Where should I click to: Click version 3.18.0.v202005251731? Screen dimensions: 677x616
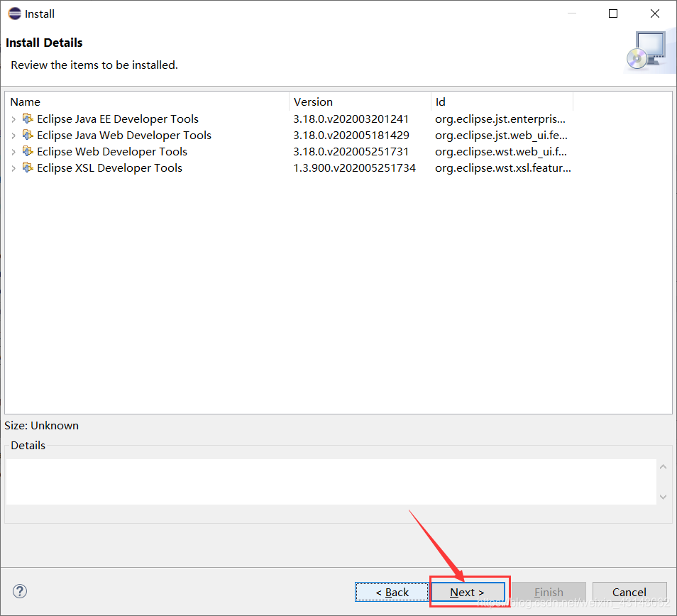351,152
